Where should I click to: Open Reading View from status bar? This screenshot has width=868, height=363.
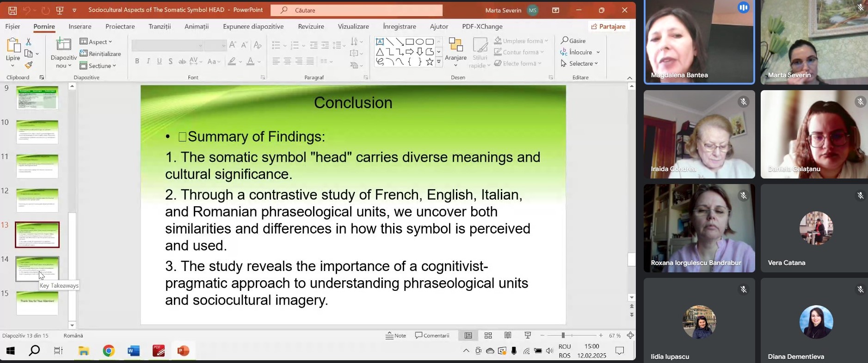tap(508, 336)
